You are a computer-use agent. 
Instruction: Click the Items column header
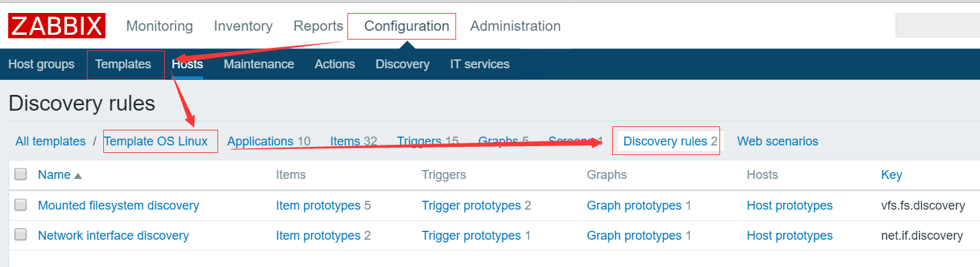click(x=291, y=175)
